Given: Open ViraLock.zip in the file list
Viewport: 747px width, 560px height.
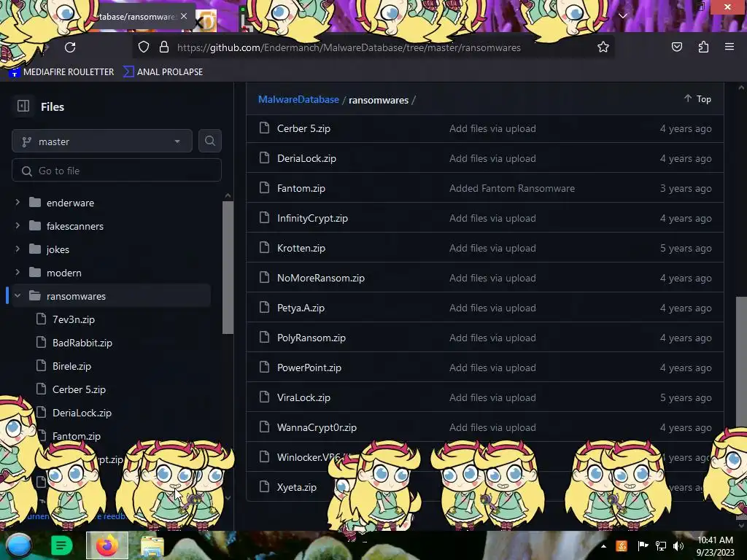Looking at the screenshot, I should [x=303, y=397].
